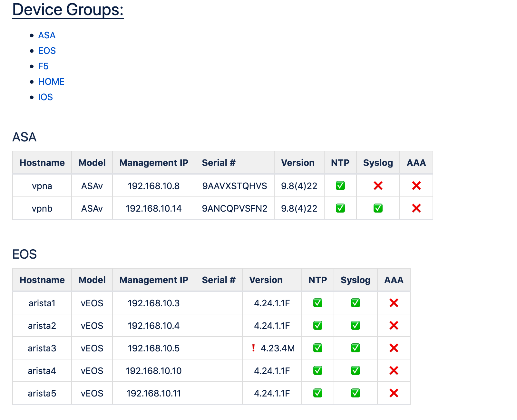
Task: Click the Syslog check icon for arista3
Action: [356, 348]
